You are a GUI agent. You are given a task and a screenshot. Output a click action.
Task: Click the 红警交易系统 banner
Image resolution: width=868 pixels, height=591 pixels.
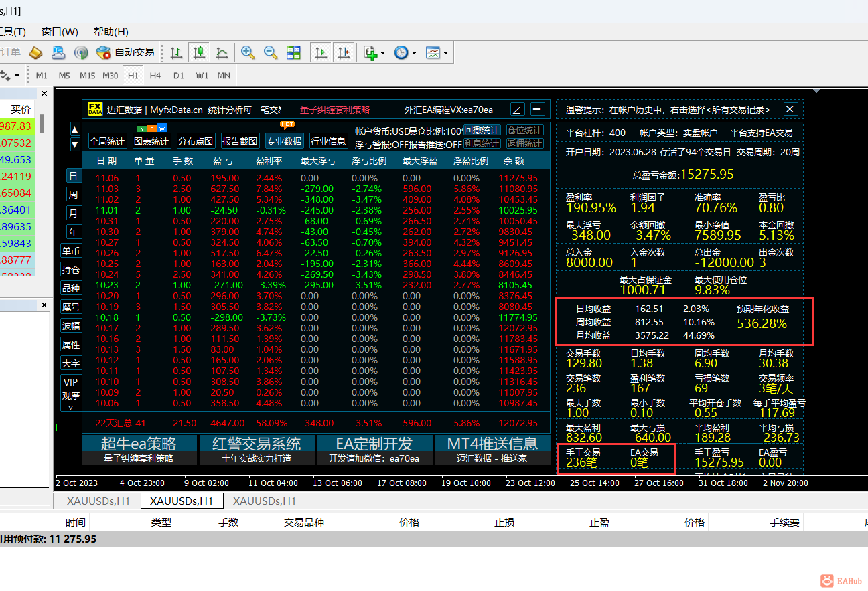(257, 449)
